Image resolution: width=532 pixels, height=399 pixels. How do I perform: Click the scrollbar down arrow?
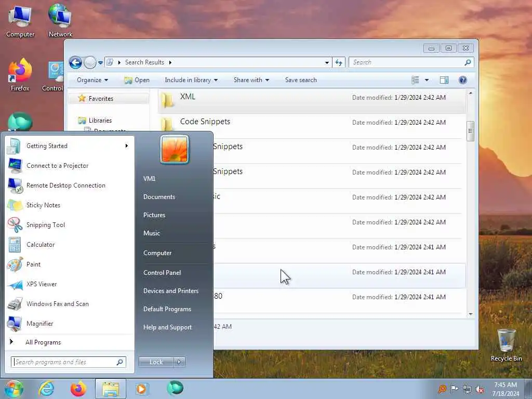point(471,314)
